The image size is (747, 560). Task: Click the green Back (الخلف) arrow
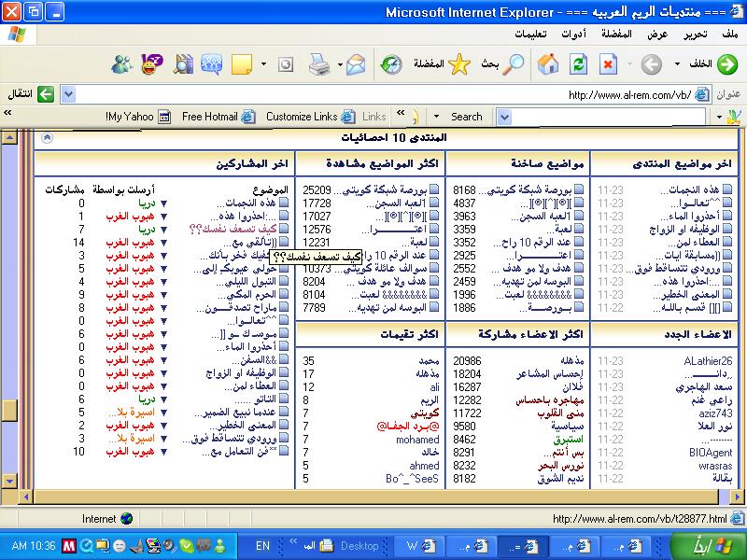726,64
